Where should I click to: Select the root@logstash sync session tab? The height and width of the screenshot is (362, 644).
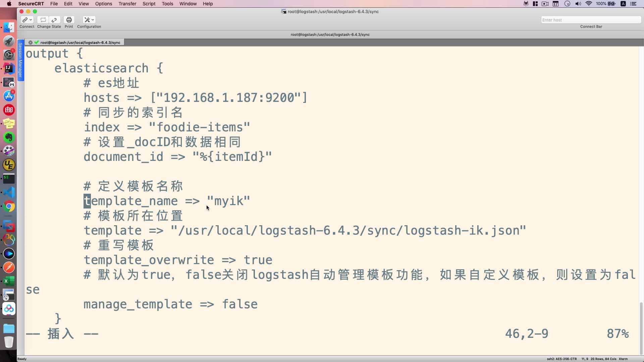tap(80, 43)
